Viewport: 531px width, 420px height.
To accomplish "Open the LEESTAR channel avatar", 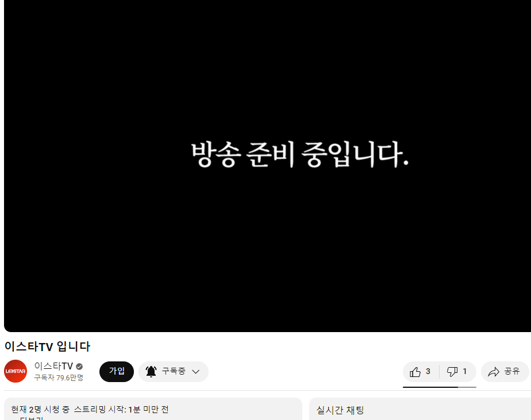I will (x=16, y=371).
